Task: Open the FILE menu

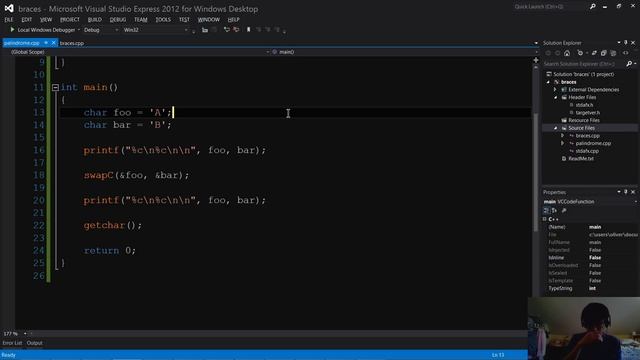Action: click(x=9, y=20)
